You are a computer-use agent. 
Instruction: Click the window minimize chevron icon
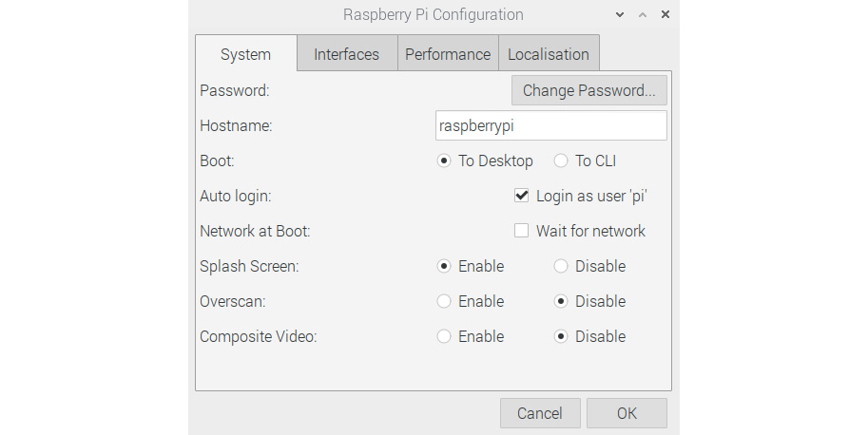(620, 15)
